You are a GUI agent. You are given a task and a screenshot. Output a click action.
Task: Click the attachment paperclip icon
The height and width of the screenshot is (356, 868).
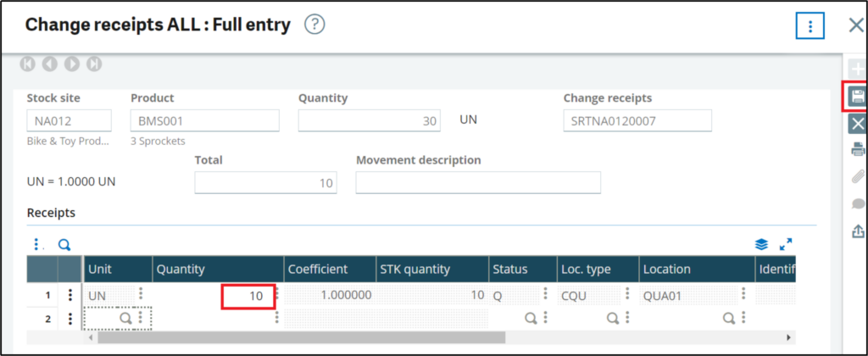coord(857,177)
